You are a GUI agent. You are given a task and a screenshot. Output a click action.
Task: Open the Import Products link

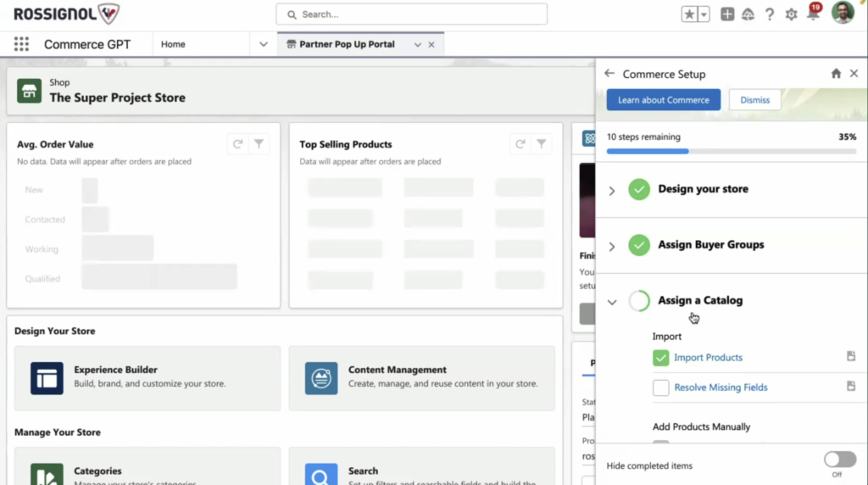(x=708, y=358)
